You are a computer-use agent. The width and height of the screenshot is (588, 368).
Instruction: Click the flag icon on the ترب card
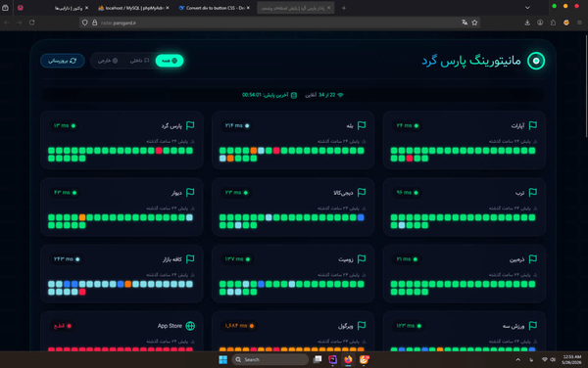[x=532, y=193]
